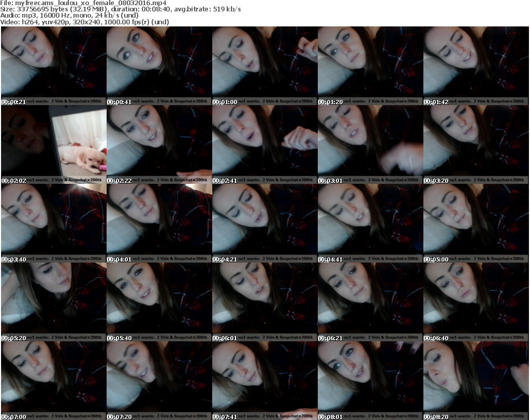530x420 pixels.
Task: Select the frame at timestamp 00:02:22
Action: click(x=159, y=144)
